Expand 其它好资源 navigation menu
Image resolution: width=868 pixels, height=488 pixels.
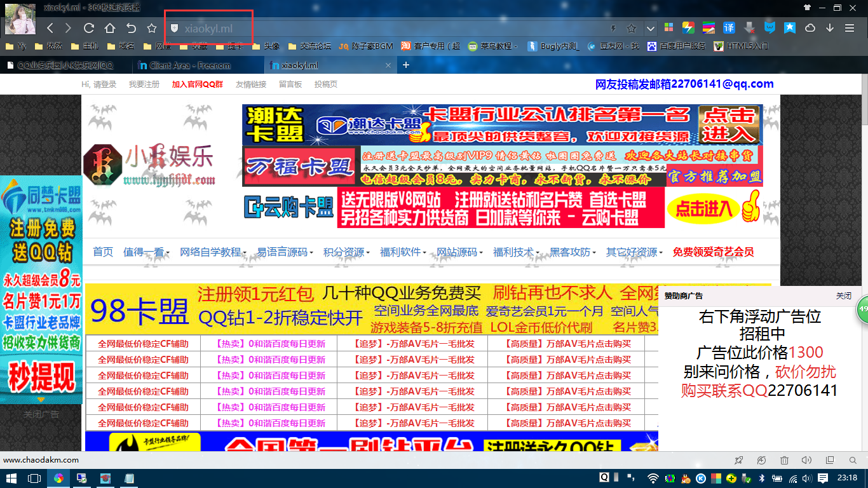634,252
